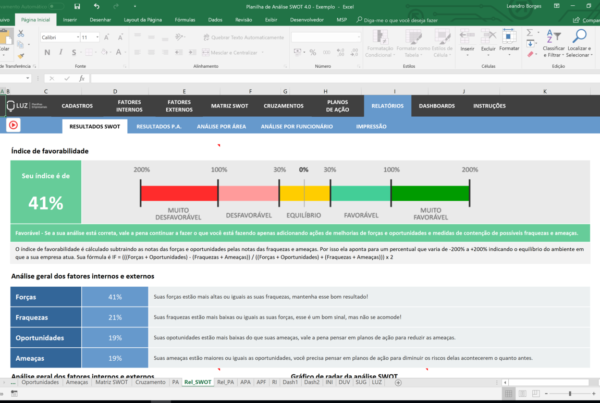Switch to the Dash1 sheet tab
600x403 pixels.
290,382
